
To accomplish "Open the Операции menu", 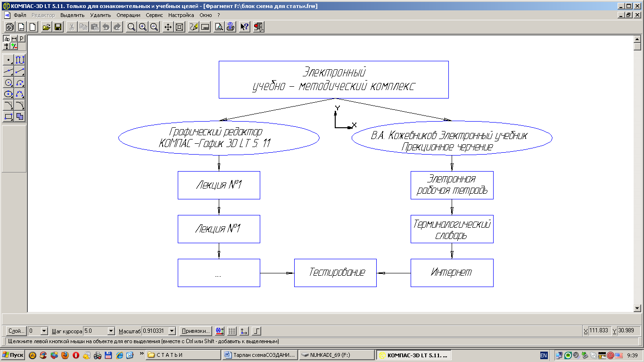I will click(128, 15).
